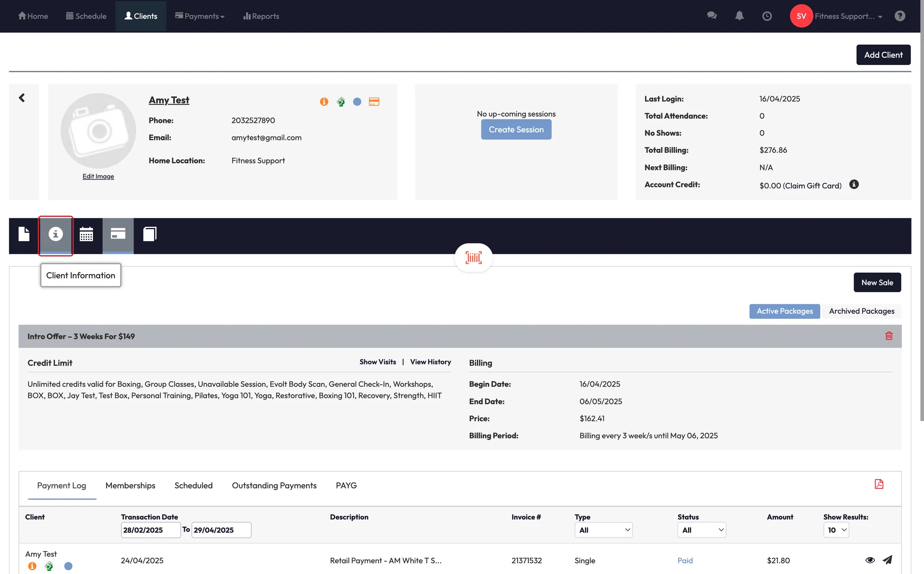The width and height of the screenshot is (924, 574).
Task: Select Active Packages toggle
Action: tap(785, 311)
